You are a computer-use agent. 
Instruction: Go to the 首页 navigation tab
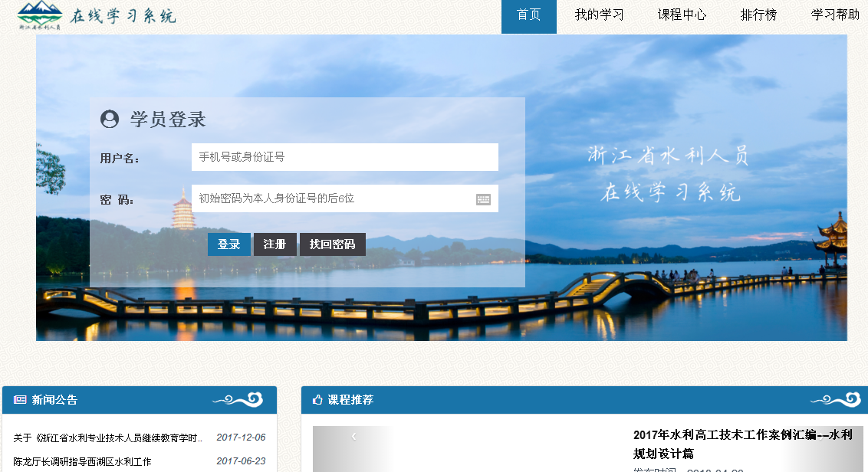pyautogui.click(x=528, y=15)
